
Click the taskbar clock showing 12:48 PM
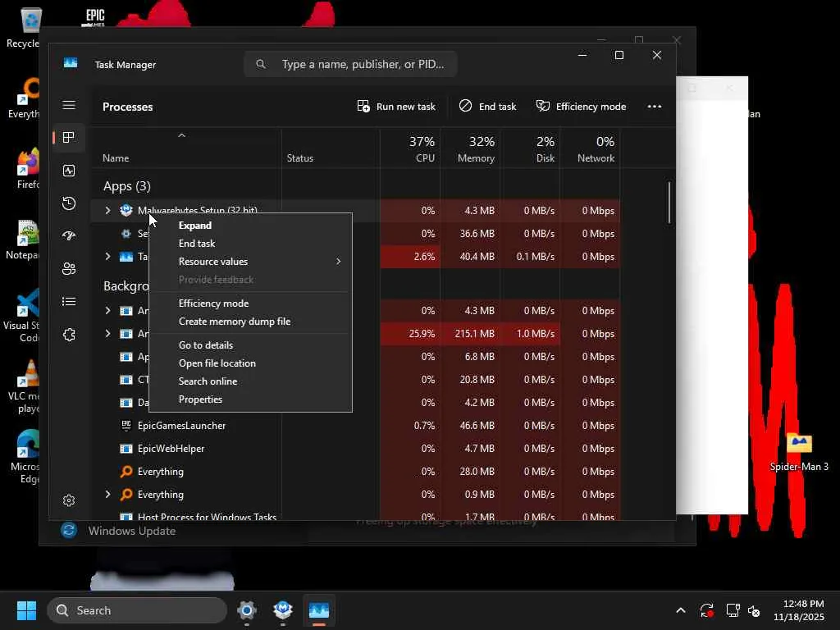[799, 610]
